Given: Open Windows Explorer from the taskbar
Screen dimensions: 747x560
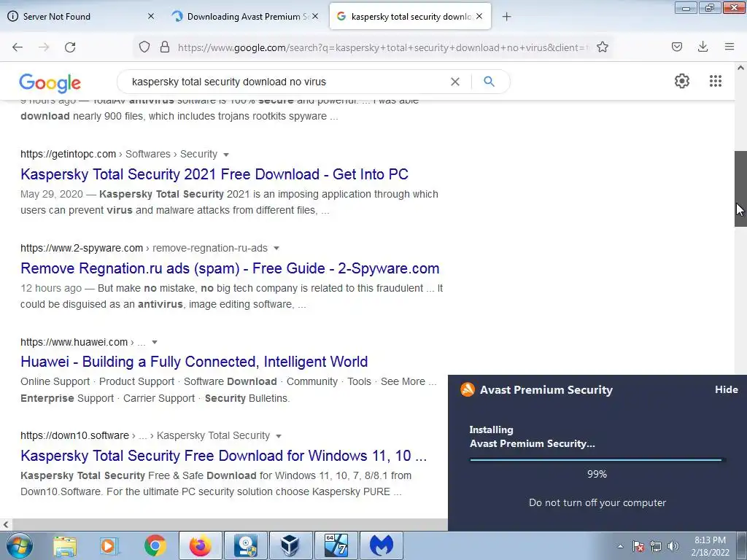Looking at the screenshot, I should (x=65, y=545).
